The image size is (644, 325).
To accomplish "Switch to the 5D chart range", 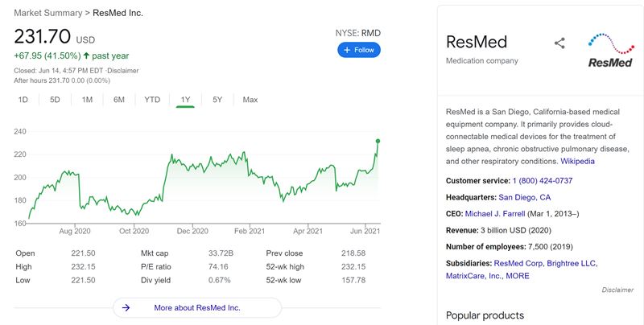I will click(x=55, y=100).
